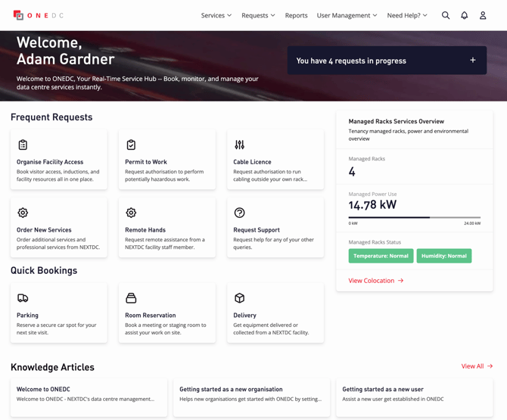Click the Managed Power Use bar

414,217
